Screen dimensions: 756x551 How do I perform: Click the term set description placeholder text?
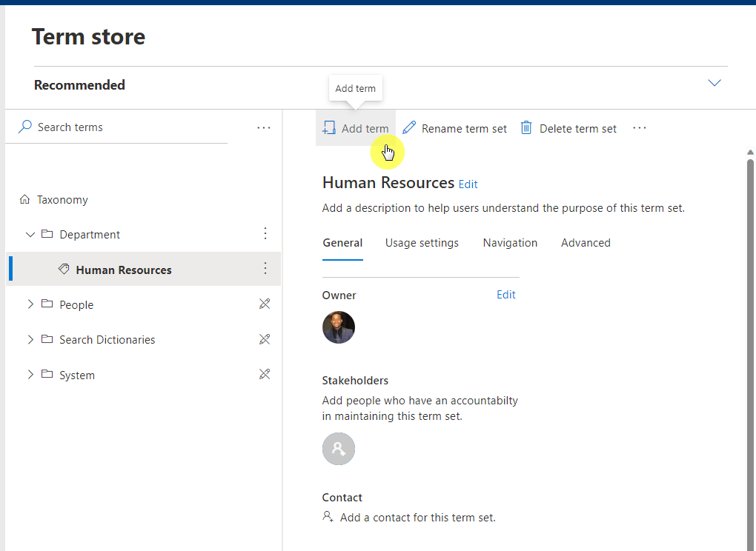(503, 208)
